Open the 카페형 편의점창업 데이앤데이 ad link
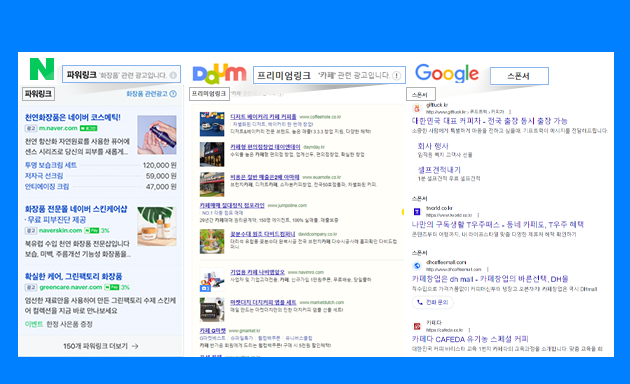 (265, 147)
